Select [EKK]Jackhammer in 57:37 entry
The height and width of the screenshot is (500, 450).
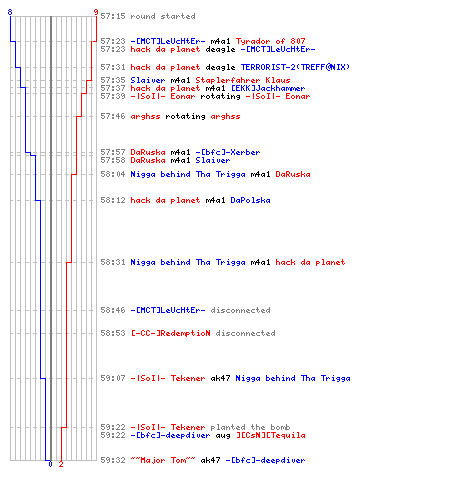tap(268, 88)
